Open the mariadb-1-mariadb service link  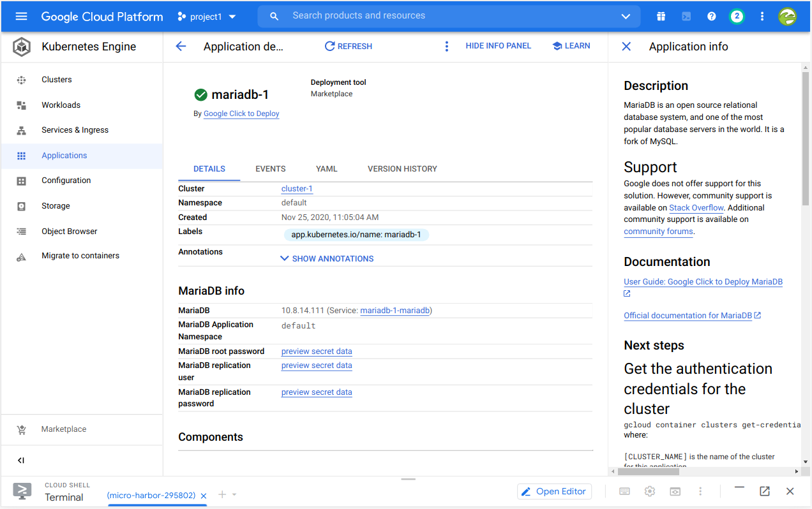pos(396,311)
